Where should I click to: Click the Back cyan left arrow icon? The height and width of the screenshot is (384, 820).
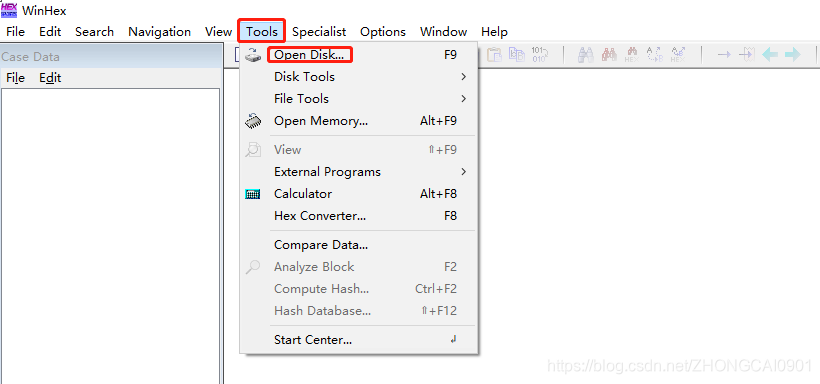point(770,54)
